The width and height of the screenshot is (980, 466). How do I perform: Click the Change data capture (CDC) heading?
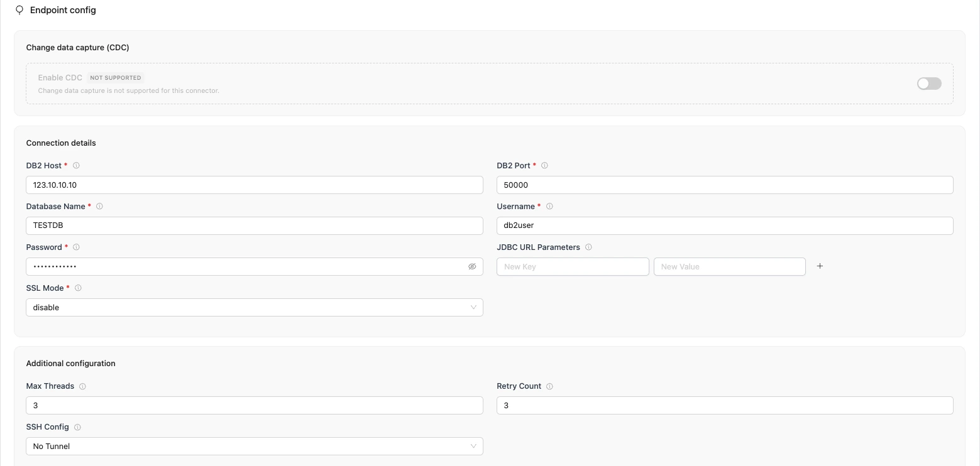(78, 48)
